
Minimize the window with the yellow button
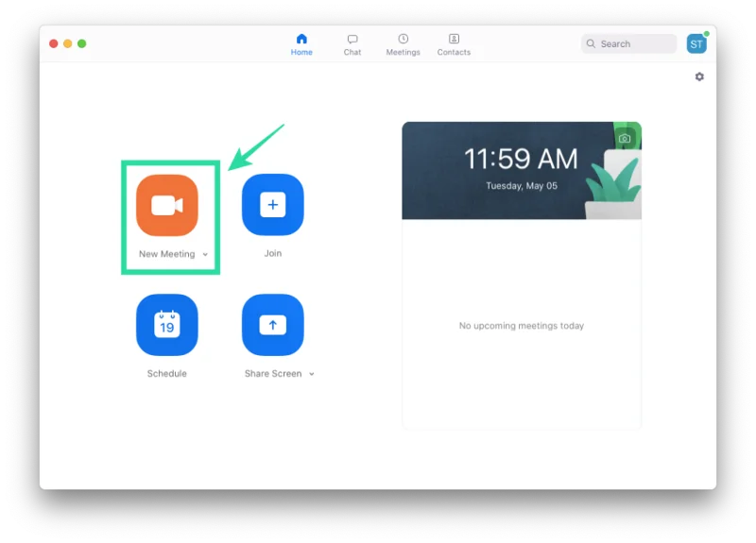coord(68,43)
